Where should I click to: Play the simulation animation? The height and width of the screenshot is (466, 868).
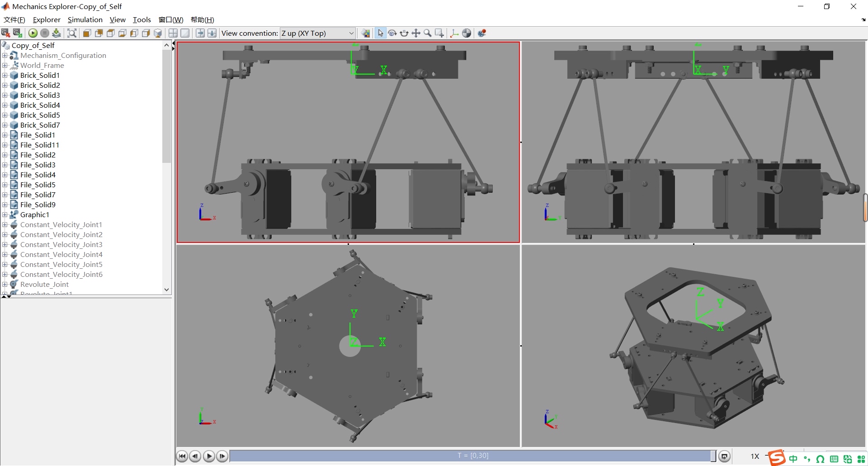click(209, 456)
